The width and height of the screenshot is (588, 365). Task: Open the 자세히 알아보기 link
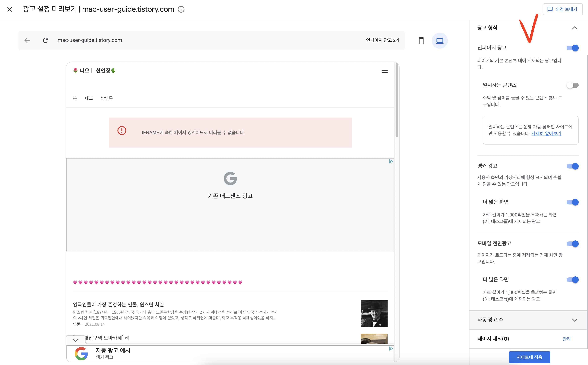tap(546, 134)
